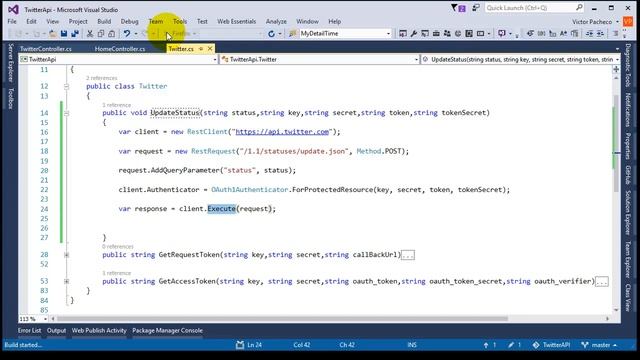Click the Copy toolbar icon

point(100,34)
